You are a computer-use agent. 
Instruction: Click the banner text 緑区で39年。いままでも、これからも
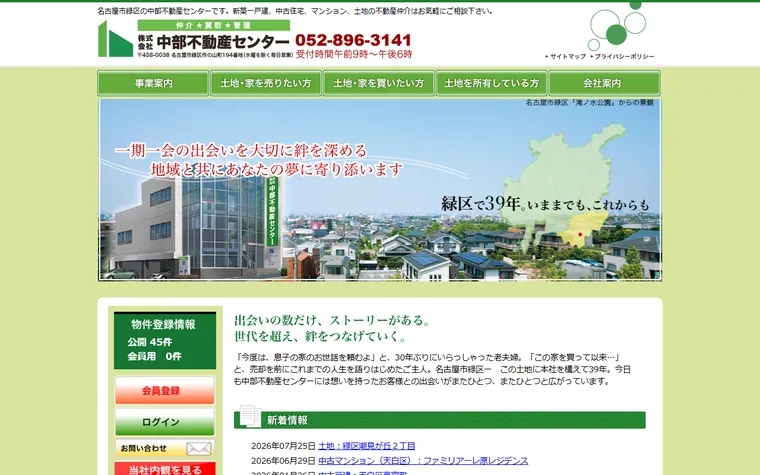tap(545, 204)
